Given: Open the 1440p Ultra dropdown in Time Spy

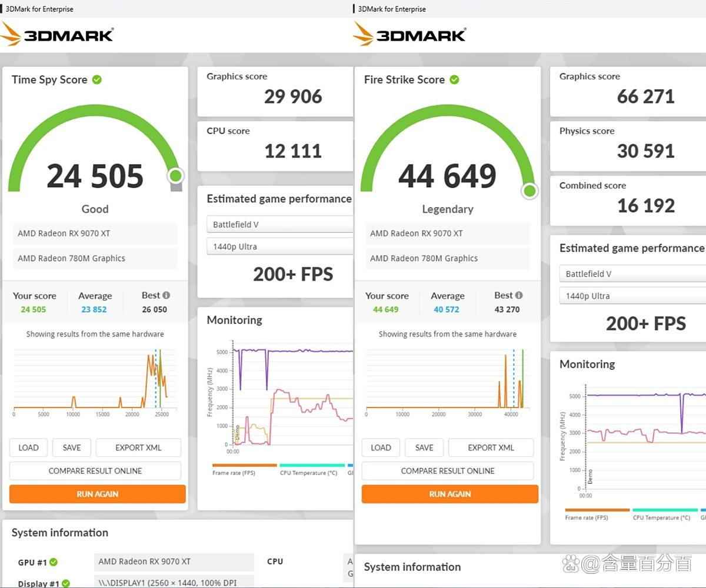Looking at the screenshot, I should pos(279,246).
